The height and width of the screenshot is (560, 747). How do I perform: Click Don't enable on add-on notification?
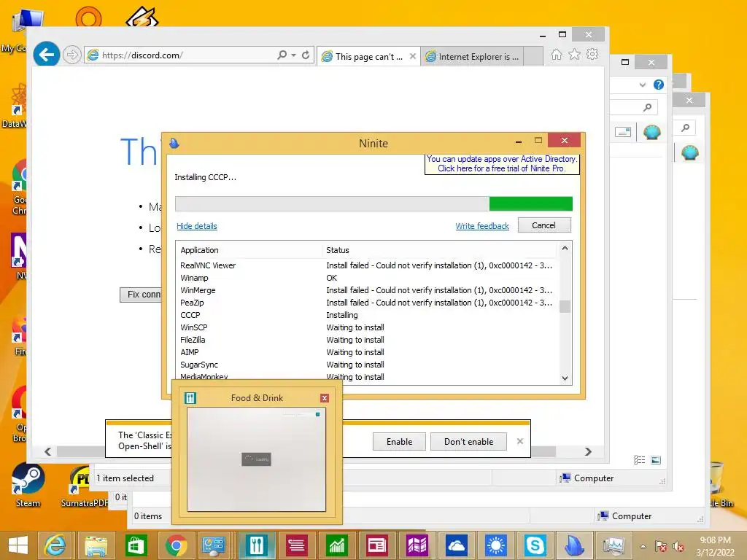coord(468,441)
